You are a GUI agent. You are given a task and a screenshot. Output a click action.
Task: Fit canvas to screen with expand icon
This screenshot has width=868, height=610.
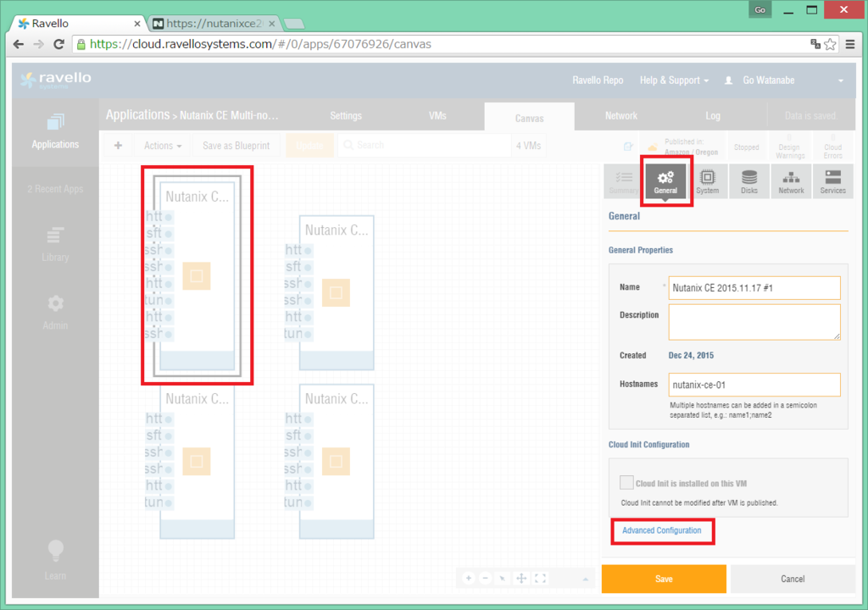[540, 579]
